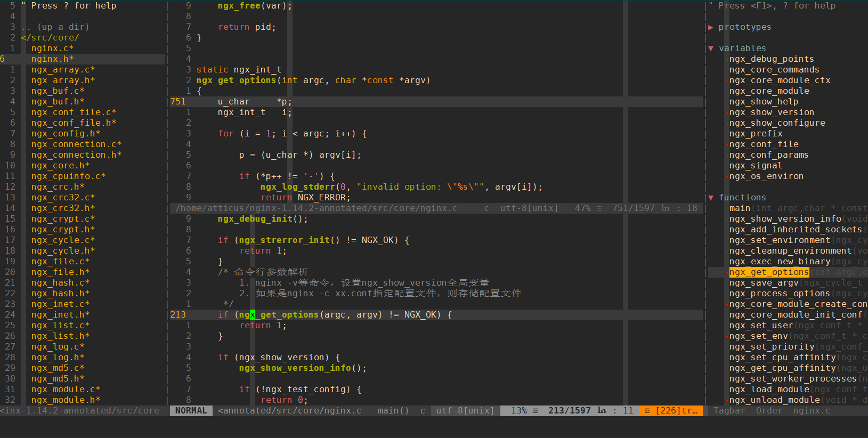This screenshot has width=868, height=438.
Task: Click the orange [226]tr… trailing warning
Action: pyautogui.click(x=671, y=411)
